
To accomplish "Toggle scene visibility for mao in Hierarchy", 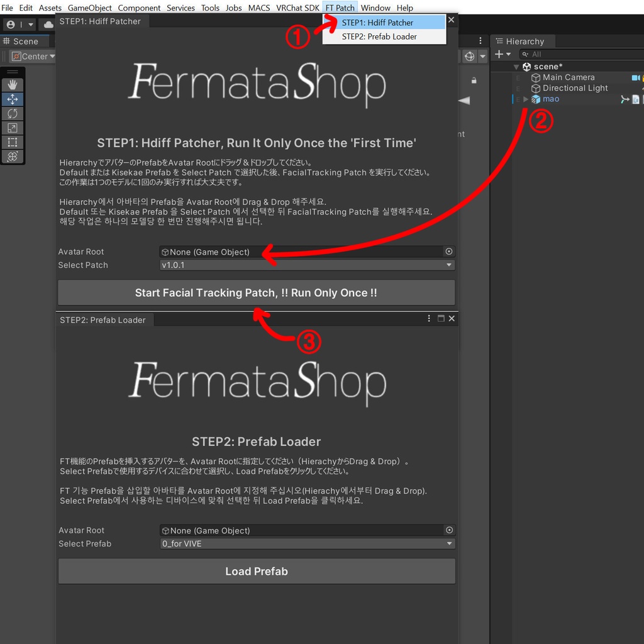I will pyautogui.click(x=517, y=99).
